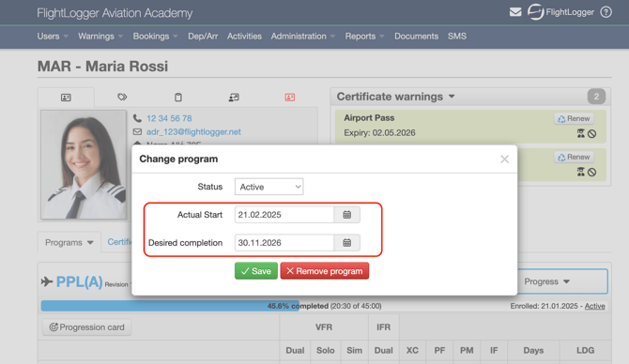Go to Dep/Arr page
This screenshot has width=629, height=364.
(203, 36)
